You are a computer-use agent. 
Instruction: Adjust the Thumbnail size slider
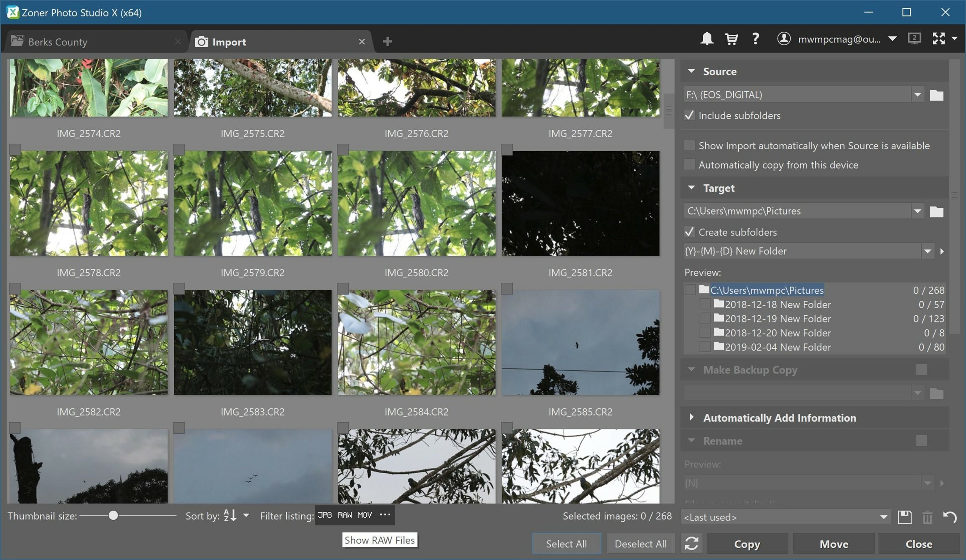[x=114, y=516]
